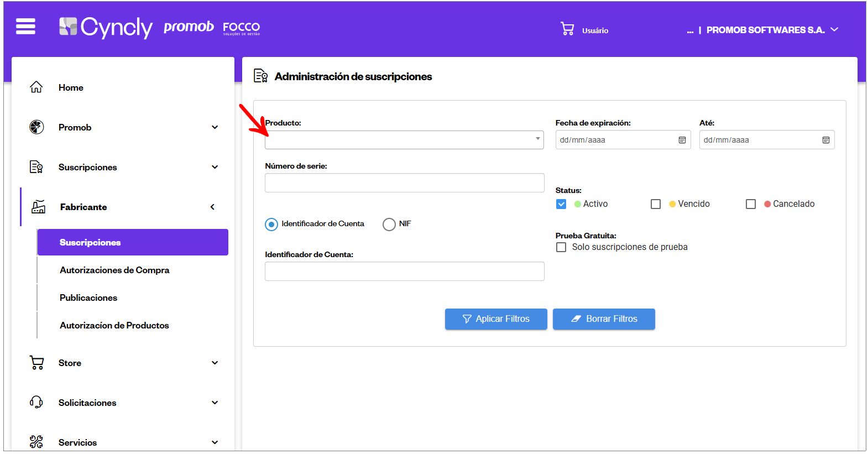
Task: Open the Producto dropdown
Action: click(404, 140)
